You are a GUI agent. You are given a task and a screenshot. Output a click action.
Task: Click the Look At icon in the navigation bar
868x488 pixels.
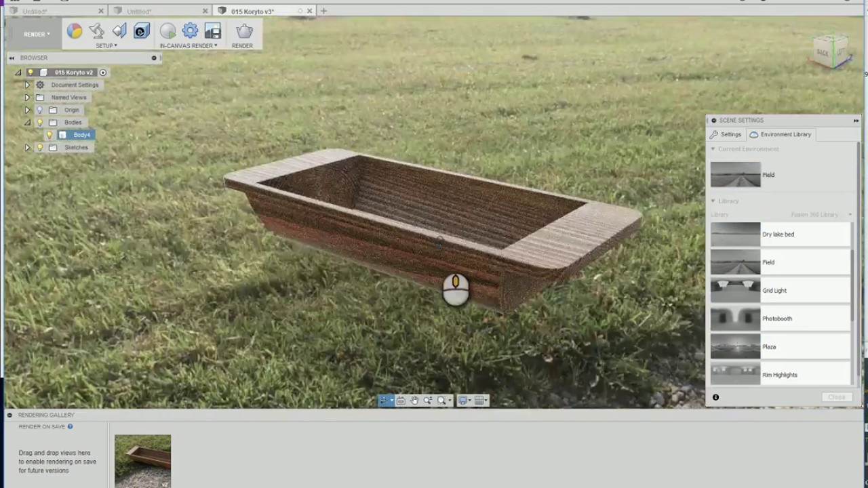click(x=401, y=401)
